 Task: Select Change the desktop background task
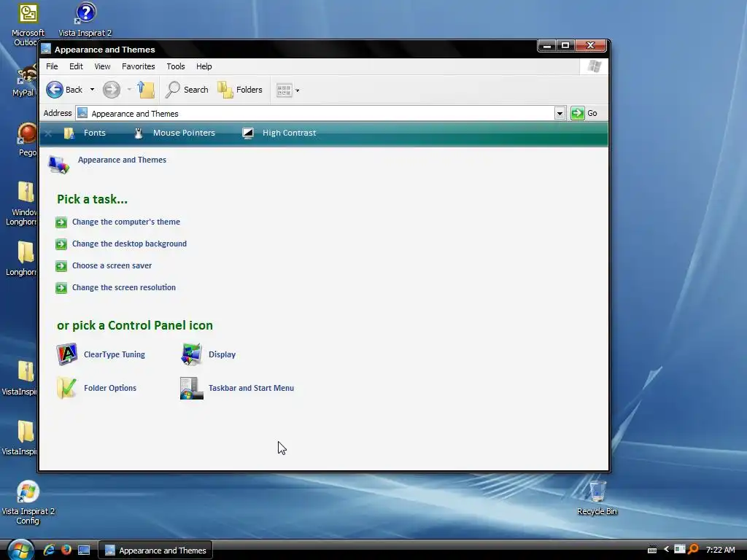(x=129, y=244)
